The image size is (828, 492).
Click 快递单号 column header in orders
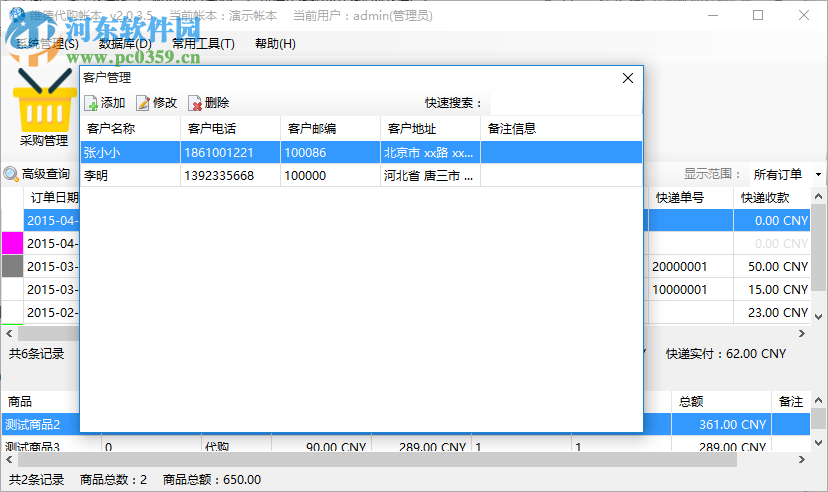[x=691, y=197]
